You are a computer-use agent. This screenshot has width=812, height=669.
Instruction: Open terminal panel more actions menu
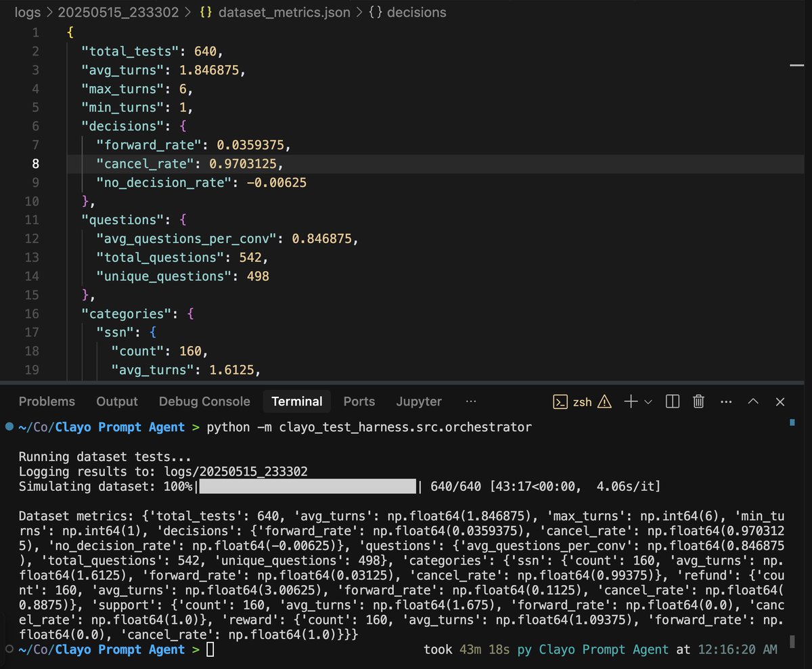pyautogui.click(x=726, y=402)
